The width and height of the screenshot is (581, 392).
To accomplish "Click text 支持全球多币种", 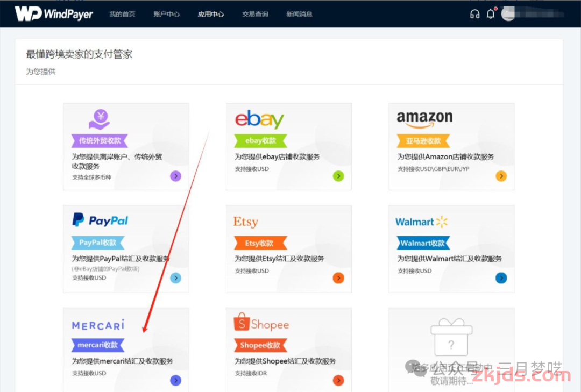I will [91, 177].
